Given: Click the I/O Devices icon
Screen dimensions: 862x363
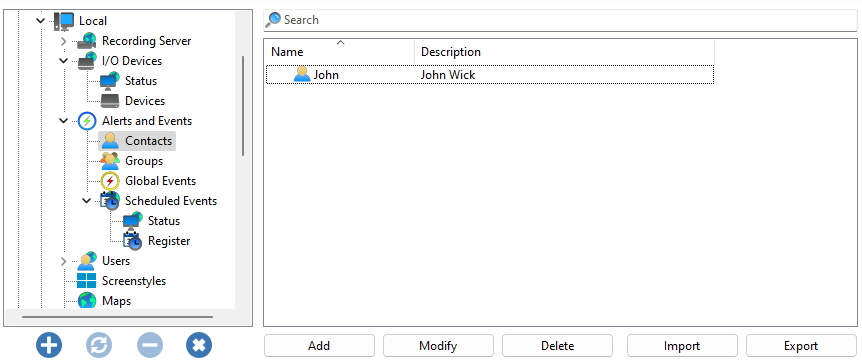Looking at the screenshot, I should [x=87, y=61].
